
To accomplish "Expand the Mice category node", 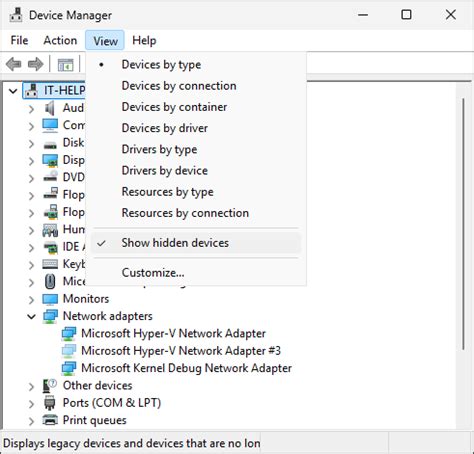I will pyautogui.click(x=31, y=282).
